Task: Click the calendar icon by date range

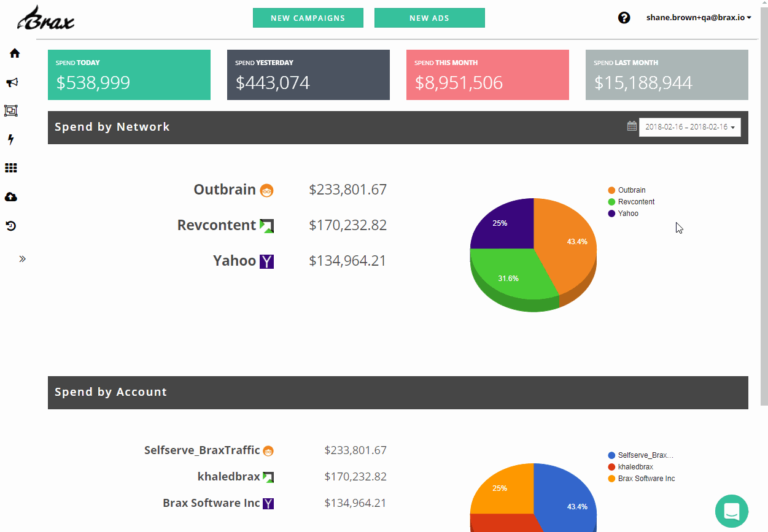Action: (x=632, y=126)
